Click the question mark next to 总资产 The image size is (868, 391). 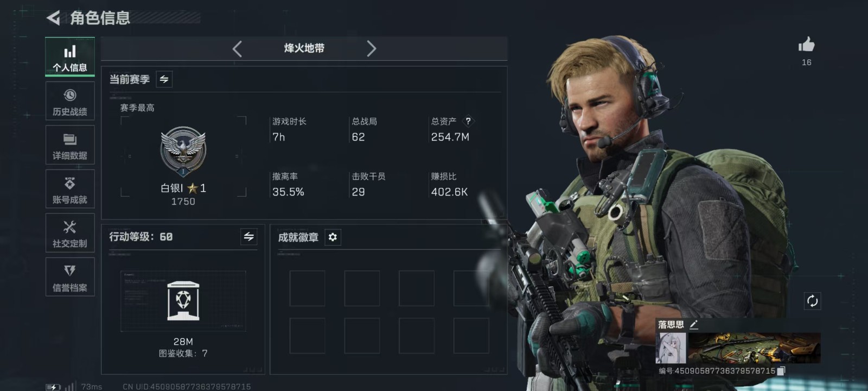point(468,121)
